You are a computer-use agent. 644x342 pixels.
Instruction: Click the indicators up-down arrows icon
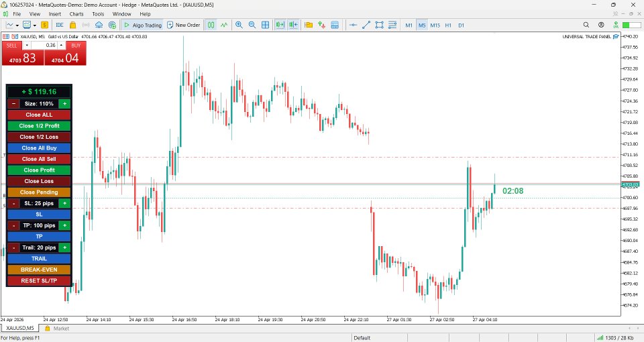(x=321, y=25)
